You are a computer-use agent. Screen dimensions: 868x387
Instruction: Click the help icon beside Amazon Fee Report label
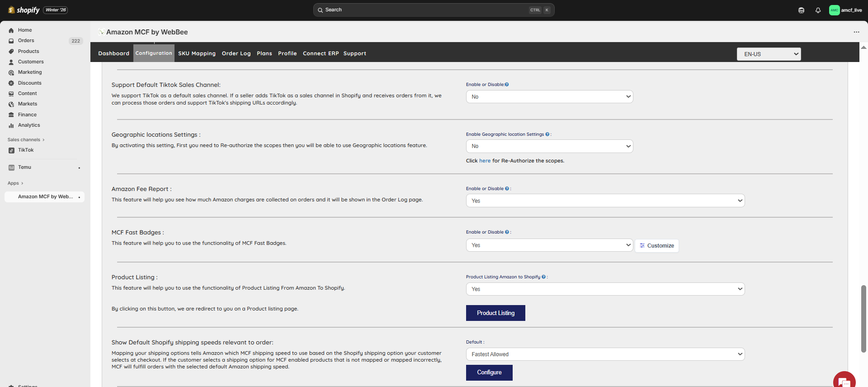[507, 189]
